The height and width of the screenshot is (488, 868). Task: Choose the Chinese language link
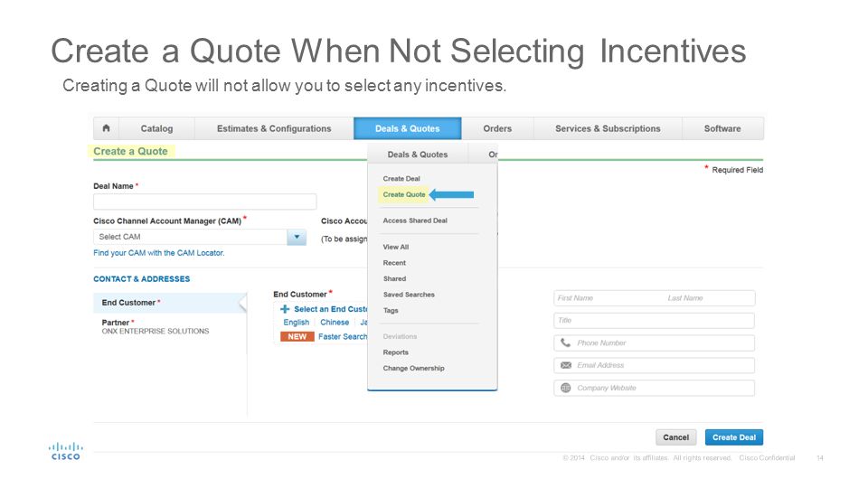(x=335, y=322)
